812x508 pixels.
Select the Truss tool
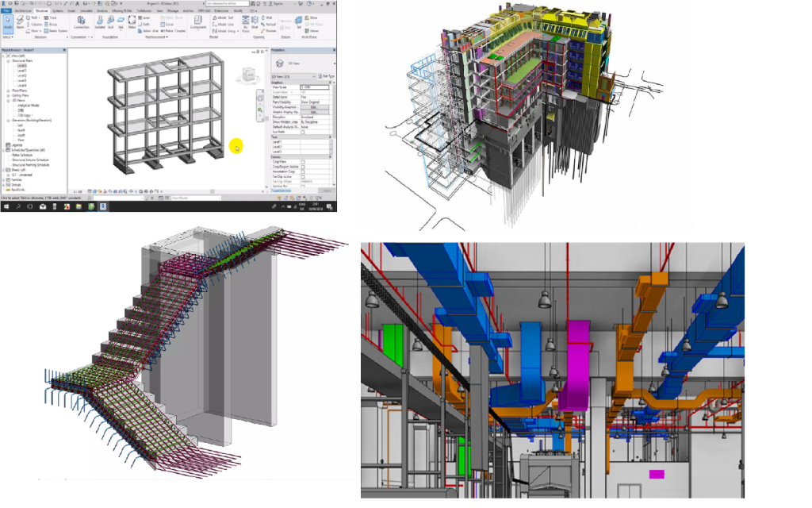[x=50, y=17]
